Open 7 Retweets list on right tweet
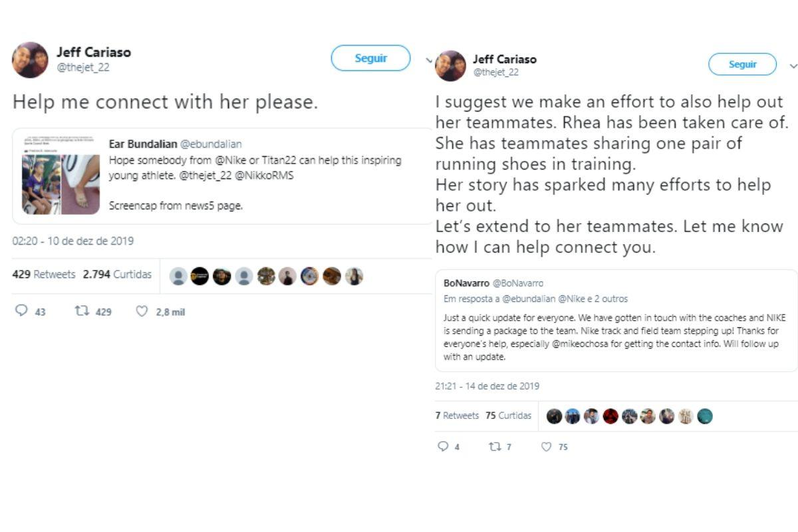The height and width of the screenshot is (532, 798). (x=457, y=416)
